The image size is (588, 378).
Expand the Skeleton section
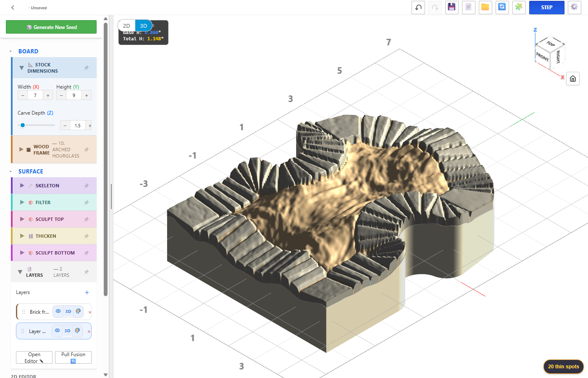pyautogui.click(x=22, y=186)
